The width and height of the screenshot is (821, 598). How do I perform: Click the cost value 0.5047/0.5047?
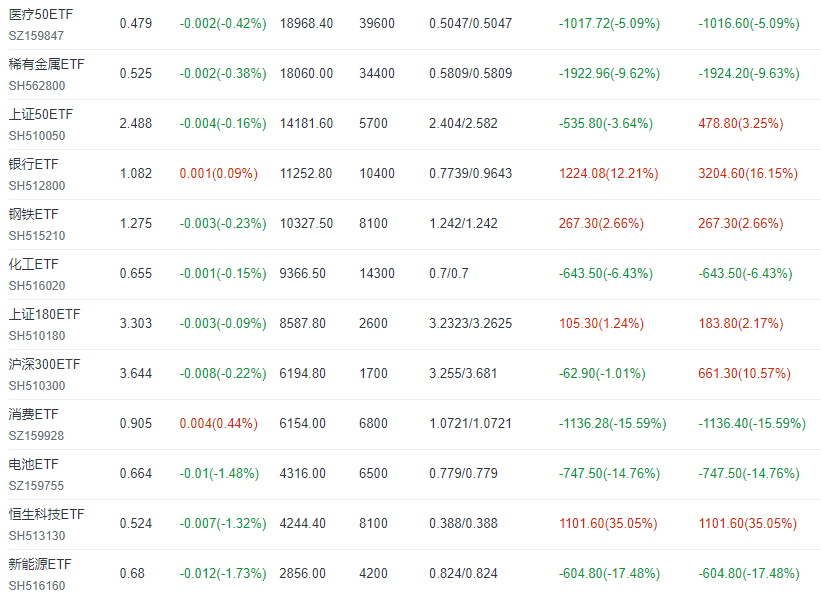coord(470,24)
